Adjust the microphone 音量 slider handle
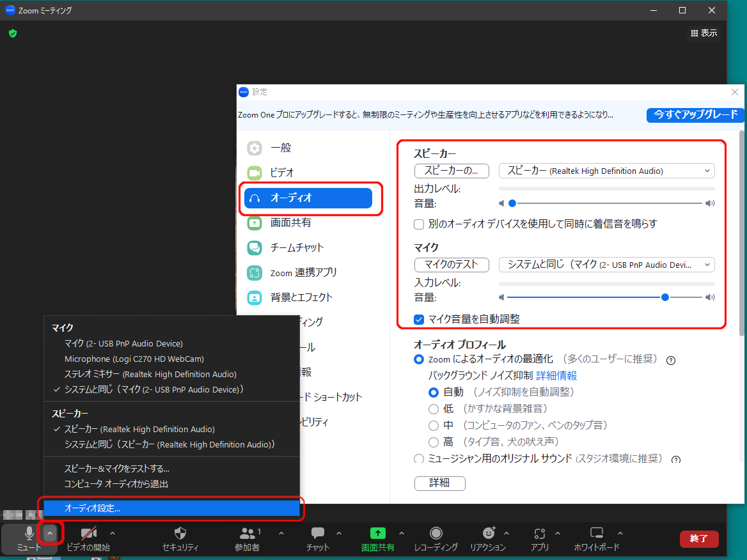The height and width of the screenshot is (560, 747). 665,297
